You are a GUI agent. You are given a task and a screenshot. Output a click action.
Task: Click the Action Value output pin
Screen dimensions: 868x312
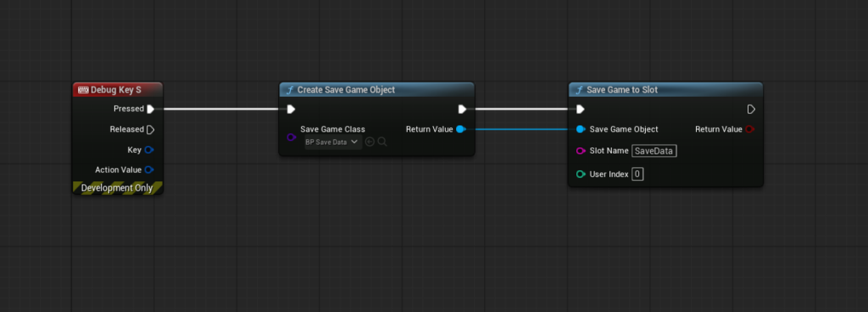click(x=149, y=170)
